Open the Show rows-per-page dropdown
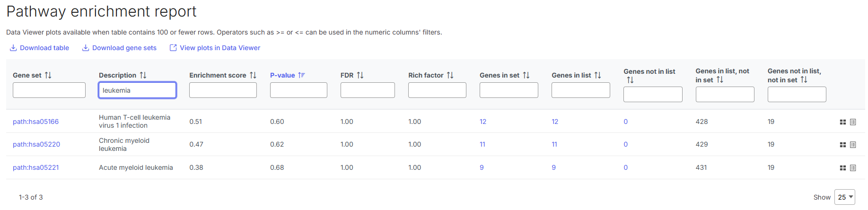 pyautogui.click(x=845, y=197)
